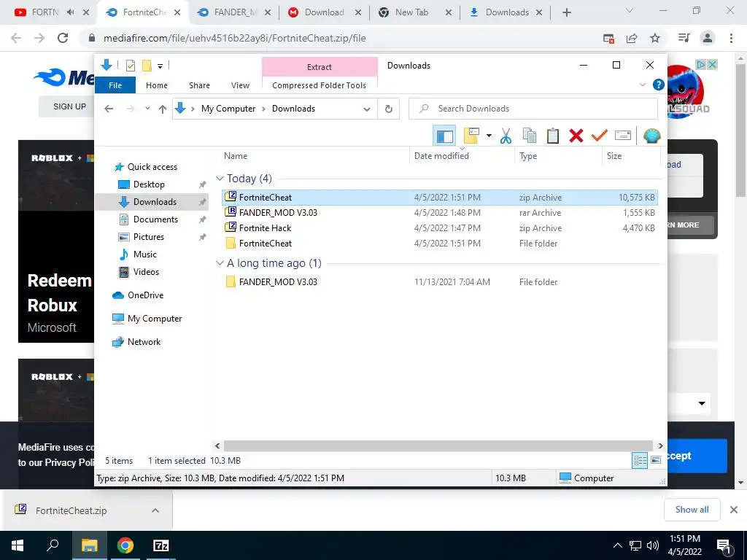Click Explorer help question mark icon
Viewport: 747px width, 560px height.
tap(659, 85)
